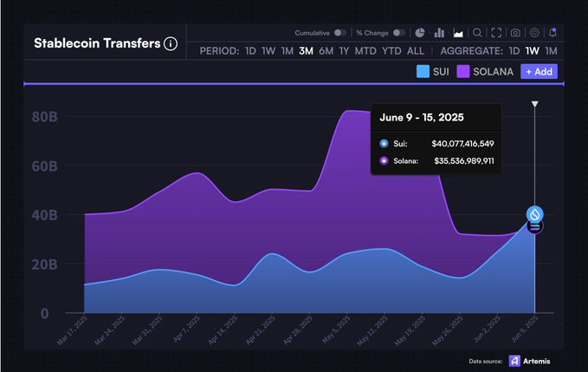
Task: Click tooltip date June 9 - 15, 2025
Action: 422,117
